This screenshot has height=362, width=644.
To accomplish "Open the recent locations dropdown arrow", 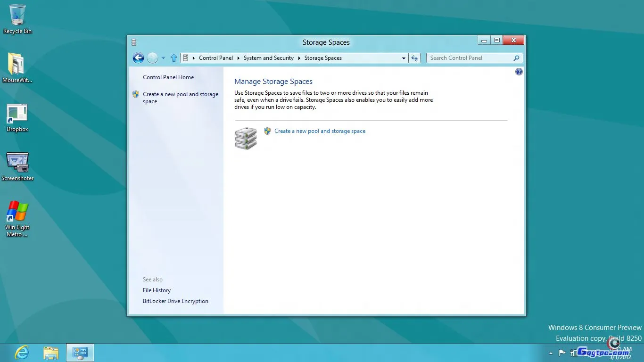I will coord(164,58).
